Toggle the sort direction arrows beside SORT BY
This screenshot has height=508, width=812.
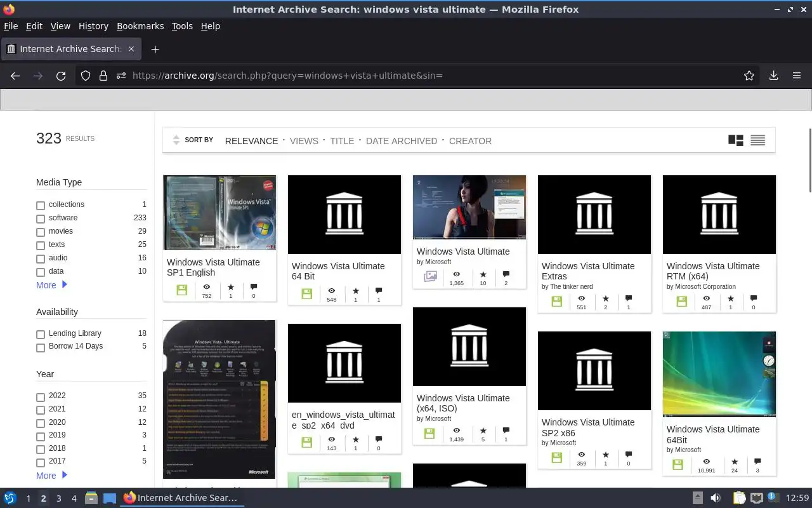click(x=176, y=140)
